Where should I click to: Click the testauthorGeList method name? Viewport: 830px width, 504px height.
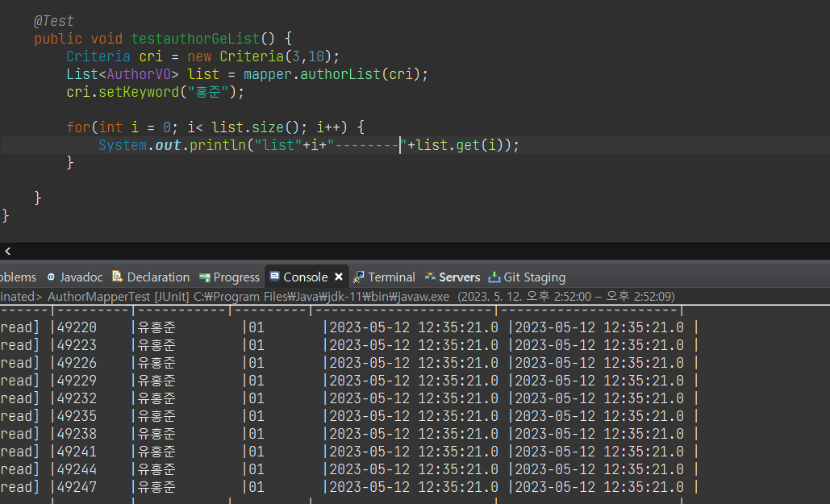pos(195,39)
